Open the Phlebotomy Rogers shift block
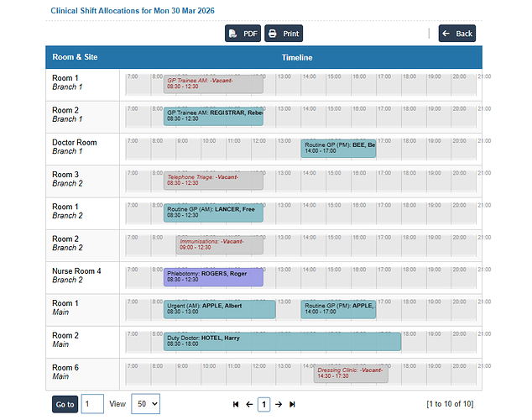Image resolution: width=532 pixels, height=420 pixels. pyautogui.click(x=213, y=276)
